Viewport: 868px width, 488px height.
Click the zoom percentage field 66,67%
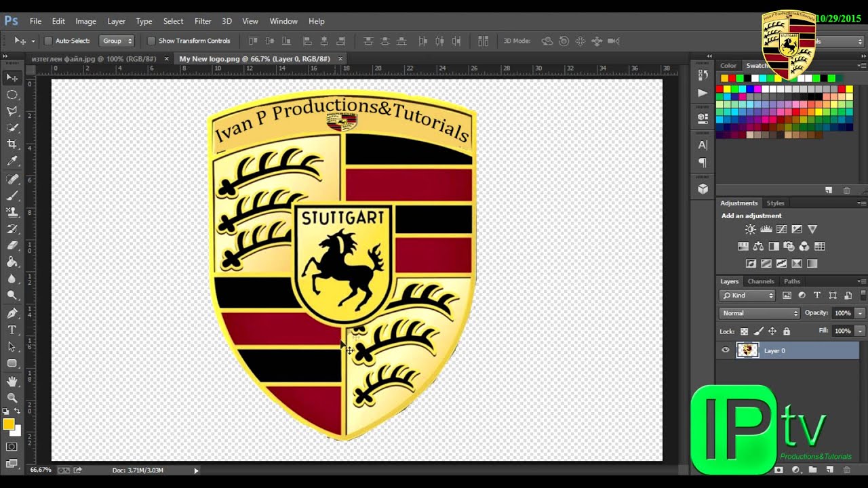(x=41, y=470)
